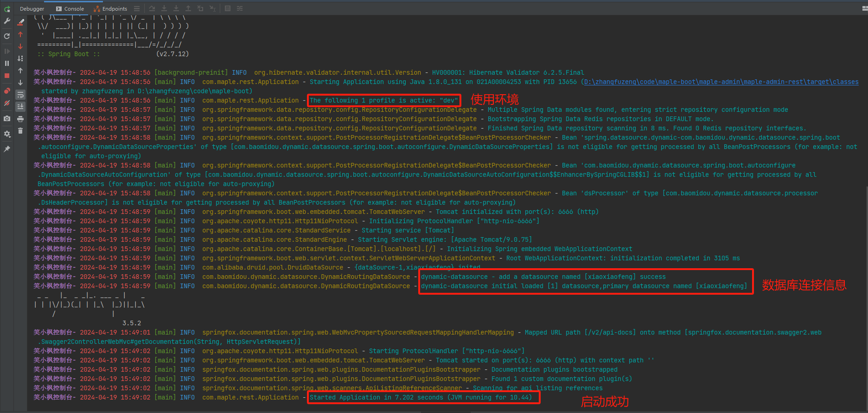Screen dimensions: 868x413
Task: Click 'Initializing Spring embedded WebApplicationContext' text
Action: click(540, 249)
